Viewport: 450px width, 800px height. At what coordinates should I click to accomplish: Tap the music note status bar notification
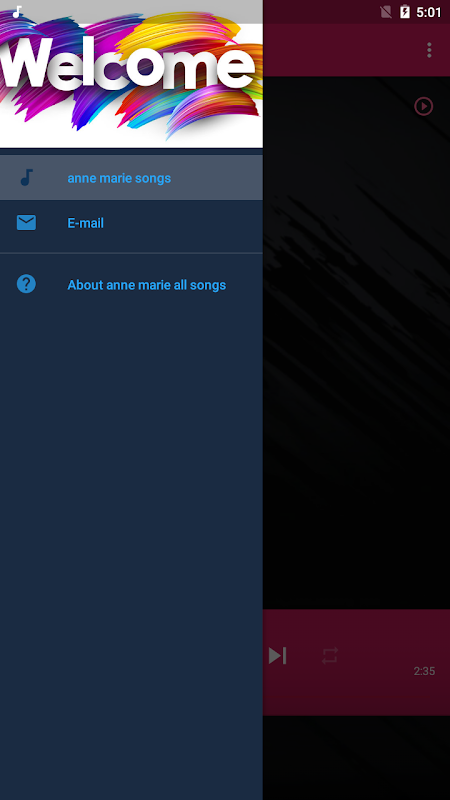17,12
